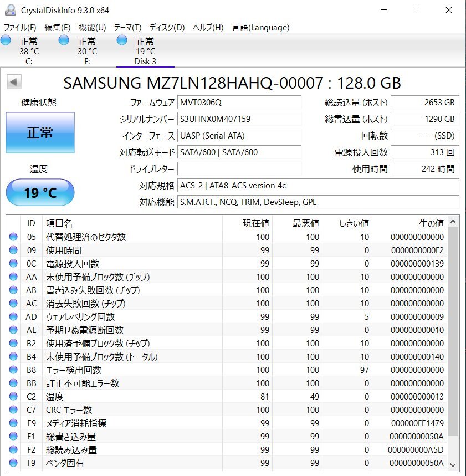Open the ヘルプ(H) menu
This screenshot has height=476, width=466.
coord(208,28)
